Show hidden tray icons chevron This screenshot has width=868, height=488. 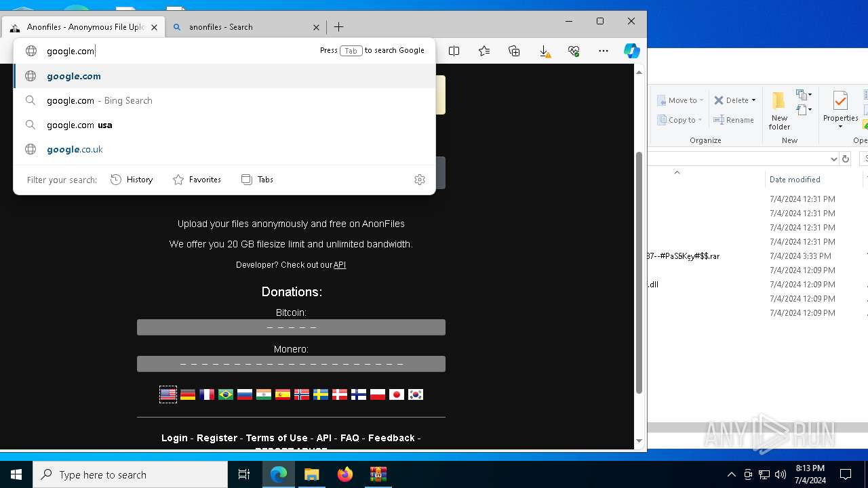731,474
